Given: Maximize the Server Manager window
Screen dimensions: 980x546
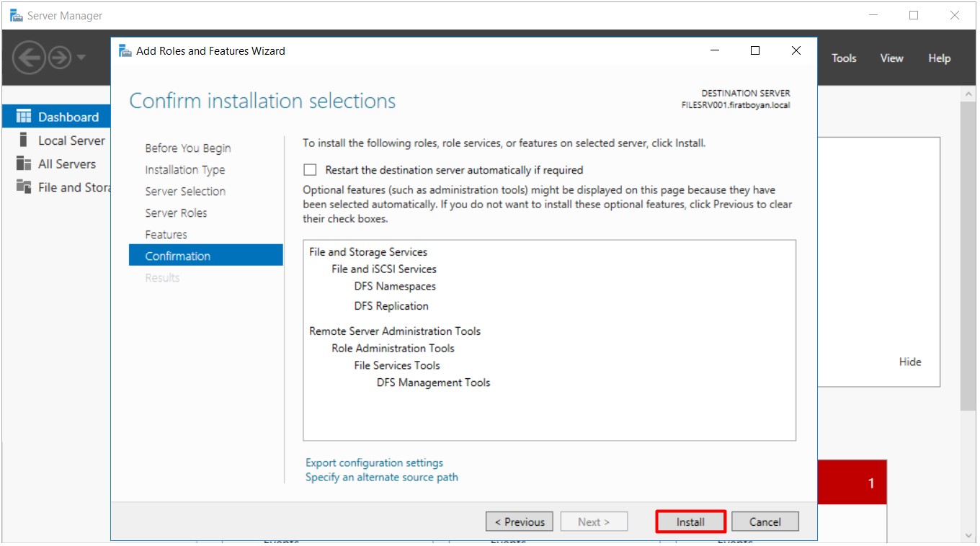Looking at the screenshot, I should click(x=914, y=15).
